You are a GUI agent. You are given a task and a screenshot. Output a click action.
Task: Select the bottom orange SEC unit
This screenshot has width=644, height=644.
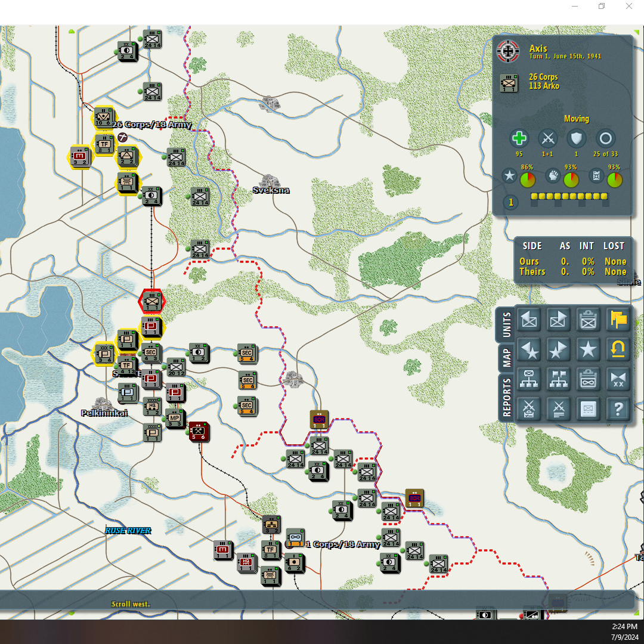pyautogui.click(x=247, y=406)
